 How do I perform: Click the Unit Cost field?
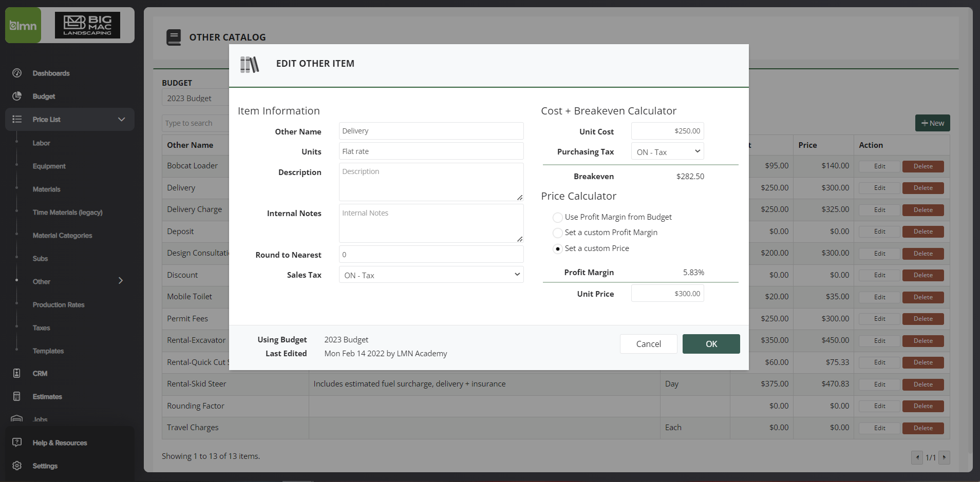[x=667, y=131]
